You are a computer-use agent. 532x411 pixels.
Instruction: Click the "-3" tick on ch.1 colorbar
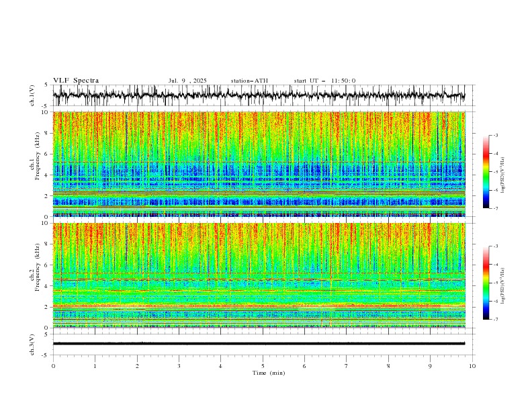coord(496,135)
